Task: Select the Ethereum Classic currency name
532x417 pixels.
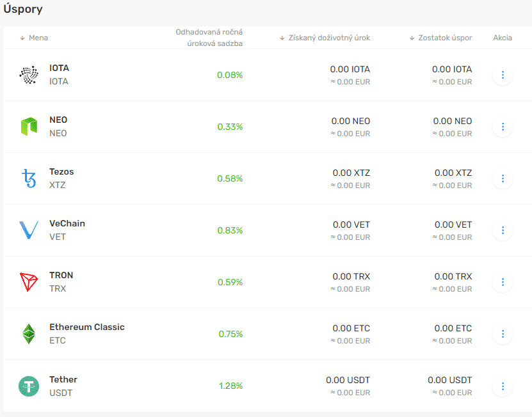Action: pos(86,327)
